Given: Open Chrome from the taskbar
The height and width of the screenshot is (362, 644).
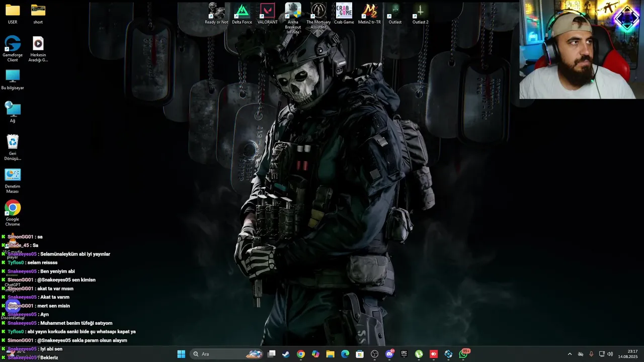Looking at the screenshot, I should coord(300,354).
